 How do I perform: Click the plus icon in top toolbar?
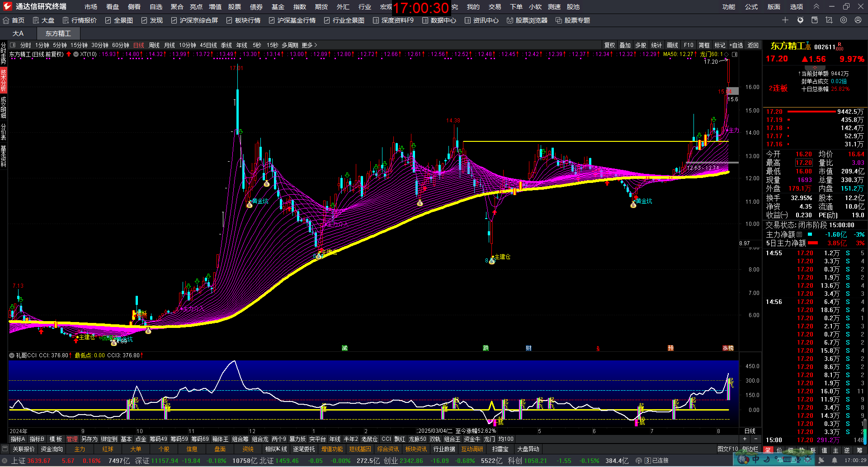[785, 20]
